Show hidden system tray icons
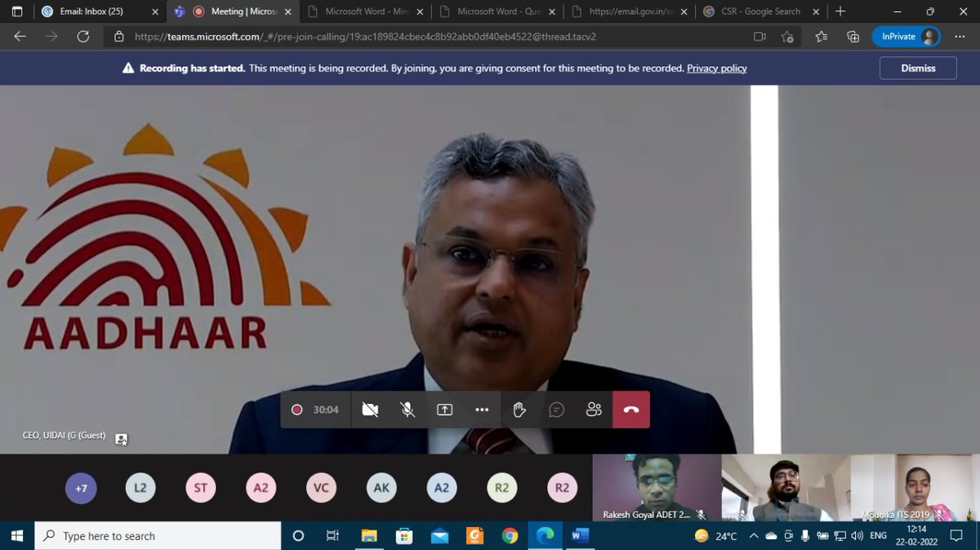 [754, 536]
